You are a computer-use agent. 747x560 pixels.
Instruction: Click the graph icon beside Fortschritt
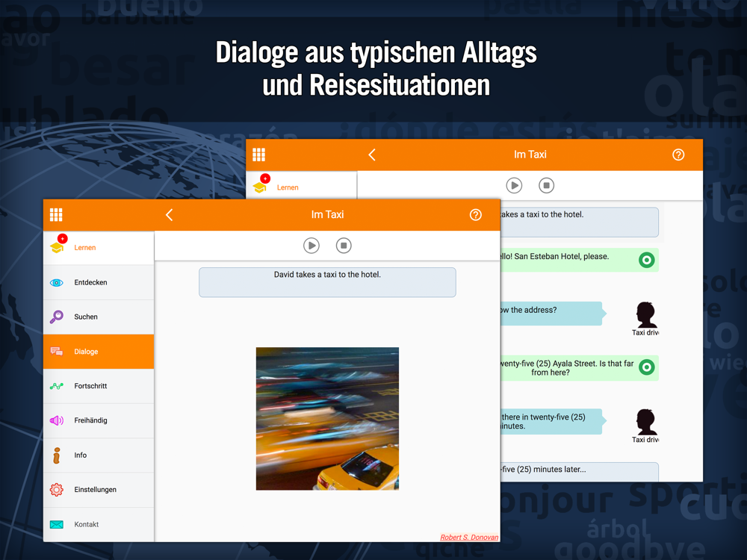coord(57,386)
